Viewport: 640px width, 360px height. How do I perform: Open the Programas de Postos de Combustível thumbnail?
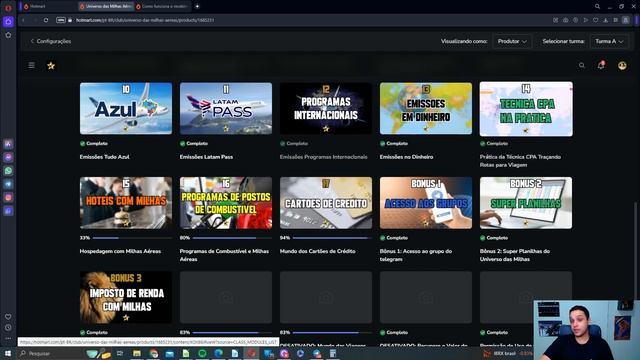pos(226,203)
